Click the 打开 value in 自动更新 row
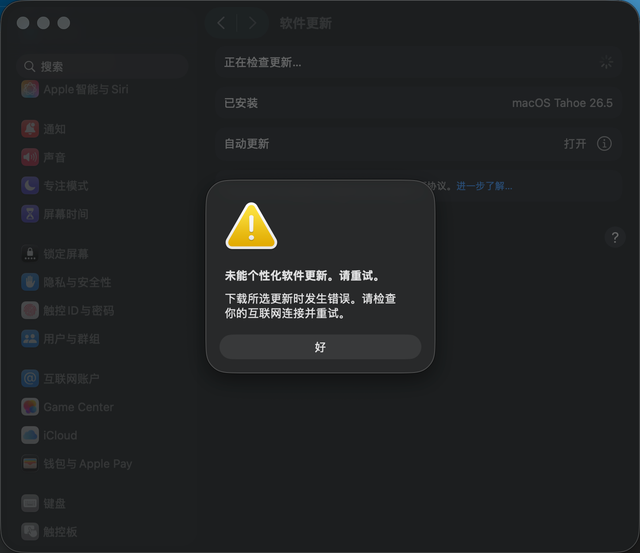Viewport: 640px width, 553px height. pos(575,144)
